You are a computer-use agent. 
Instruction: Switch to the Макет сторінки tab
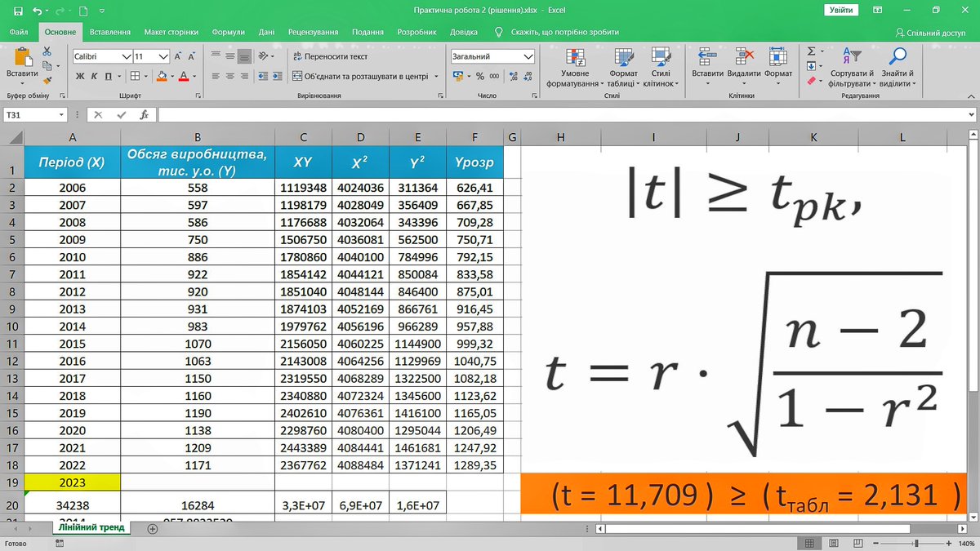click(171, 32)
